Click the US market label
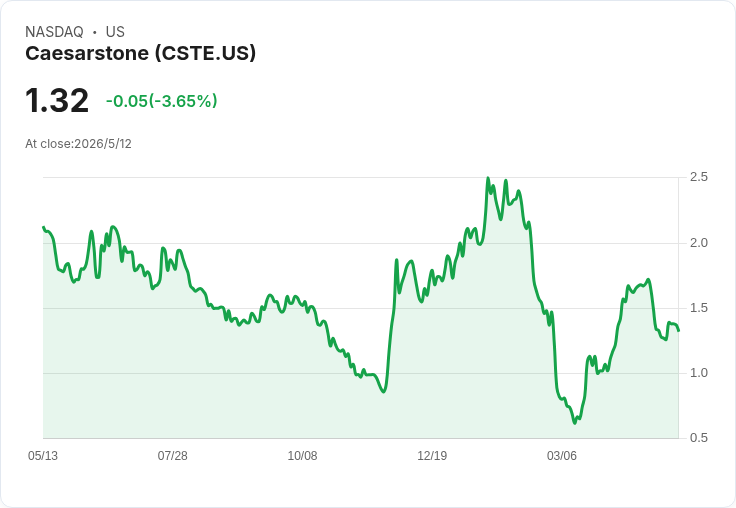The height and width of the screenshot is (508, 736). pos(115,32)
